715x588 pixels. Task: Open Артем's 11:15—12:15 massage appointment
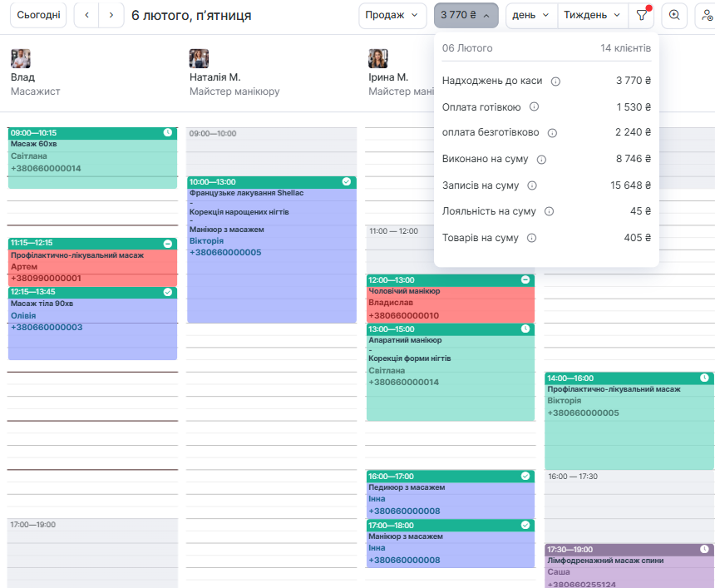pos(92,262)
